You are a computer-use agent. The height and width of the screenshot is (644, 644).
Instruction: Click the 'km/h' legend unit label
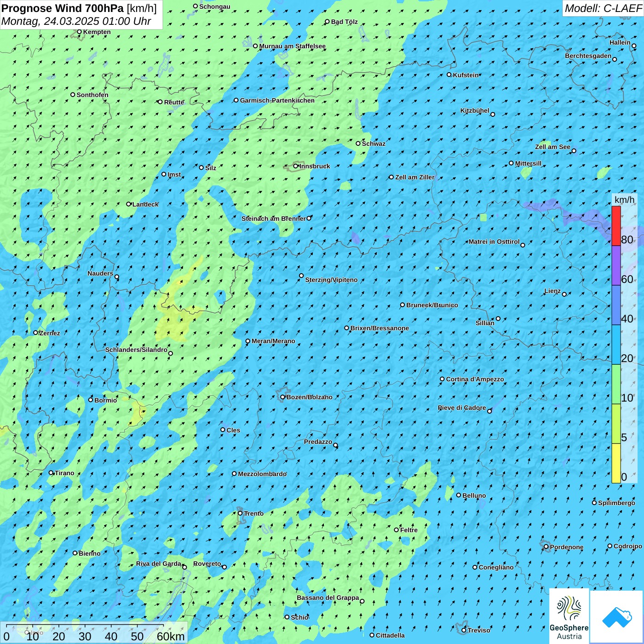click(624, 200)
